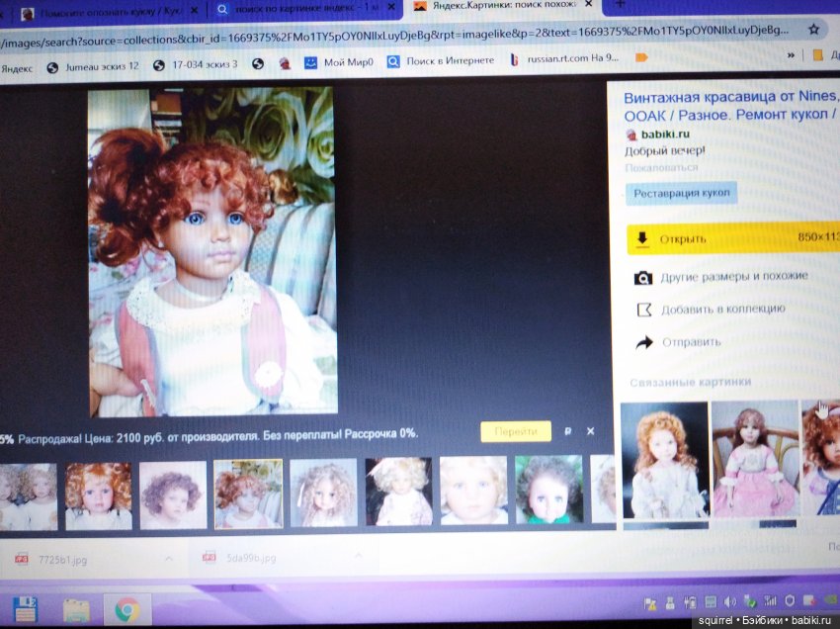Open options for the 7725b1.jpg download

coord(168,559)
